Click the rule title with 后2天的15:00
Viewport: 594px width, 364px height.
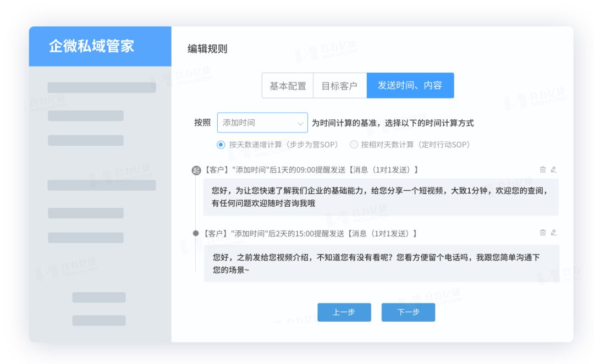[x=310, y=234]
